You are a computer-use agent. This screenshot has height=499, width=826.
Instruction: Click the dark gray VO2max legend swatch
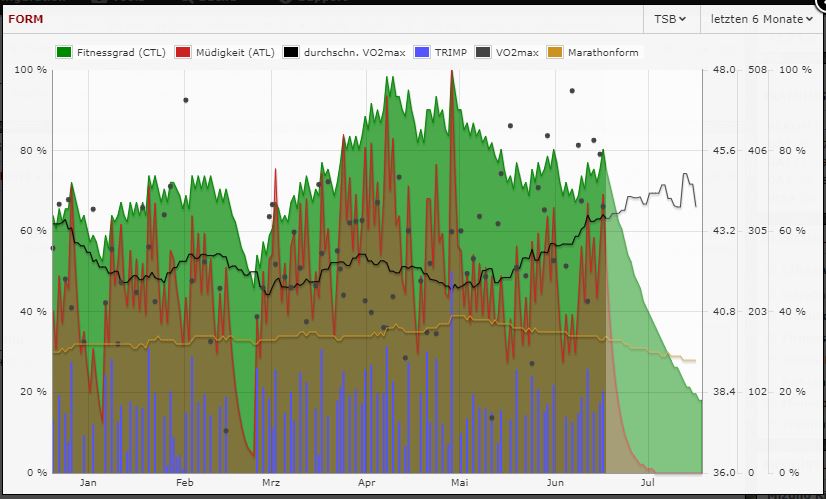(483, 52)
